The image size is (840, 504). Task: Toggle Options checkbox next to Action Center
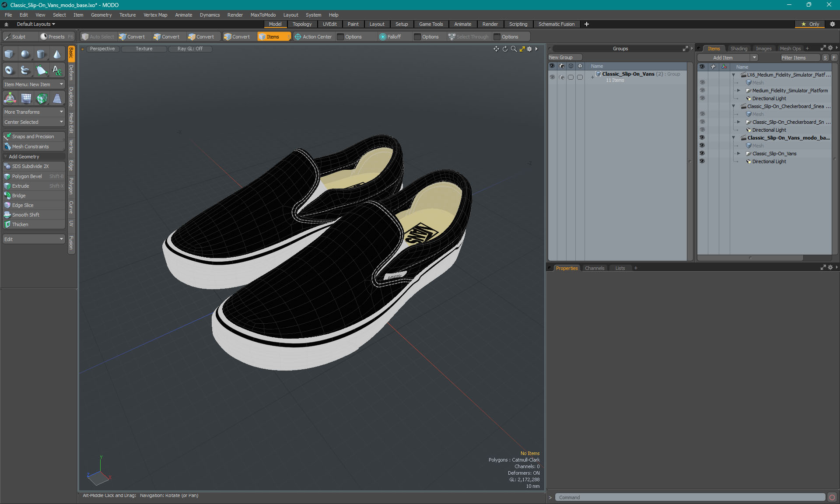tap(340, 37)
